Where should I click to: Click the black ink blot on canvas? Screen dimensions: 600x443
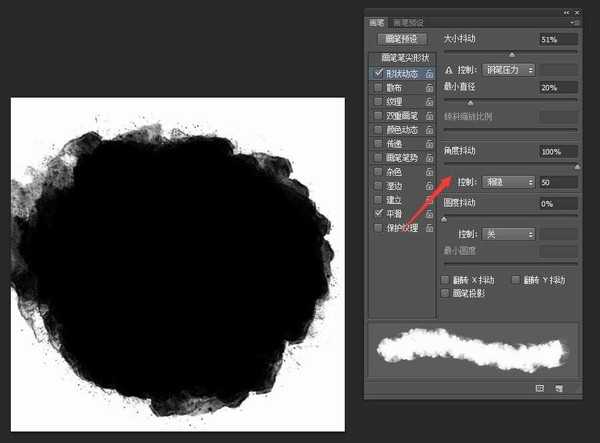coord(172,272)
